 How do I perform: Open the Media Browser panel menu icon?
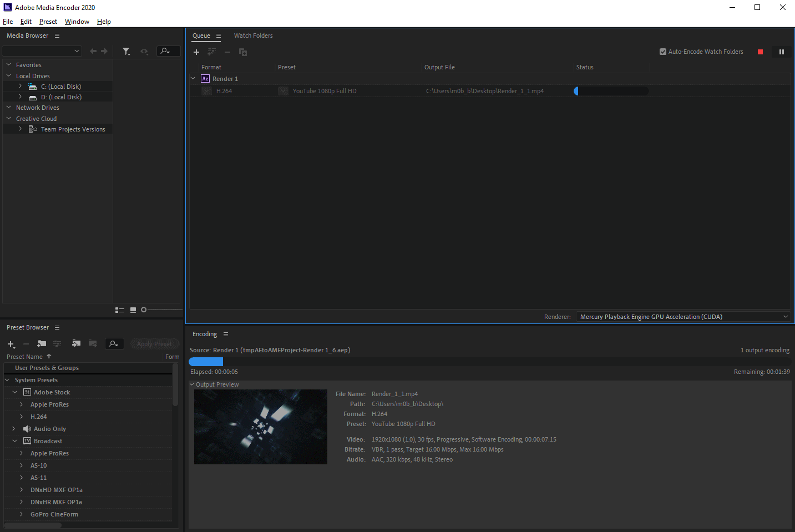tap(57, 36)
